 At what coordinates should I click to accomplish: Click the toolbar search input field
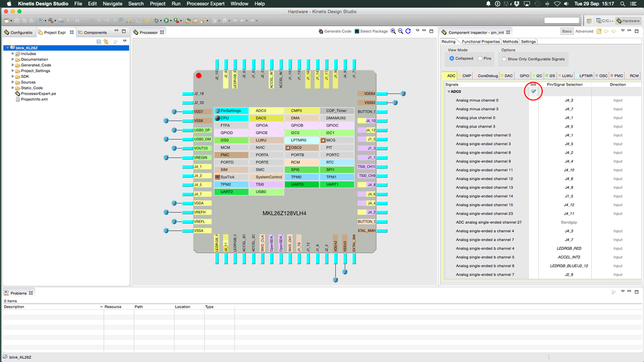tap(562, 21)
